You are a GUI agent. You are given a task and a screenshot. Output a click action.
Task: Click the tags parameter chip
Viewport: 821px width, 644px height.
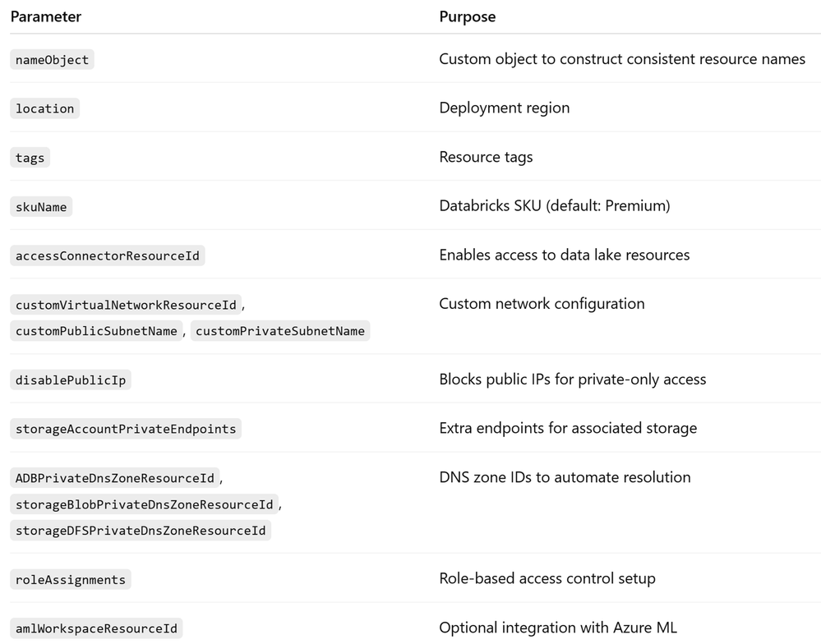tap(30, 158)
